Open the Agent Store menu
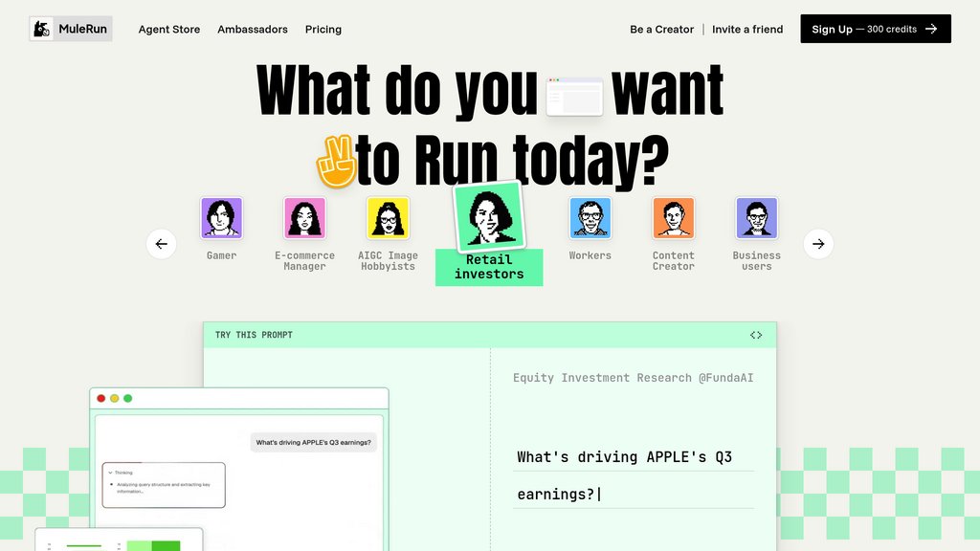This screenshot has height=551, width=980. coord(169,29)
